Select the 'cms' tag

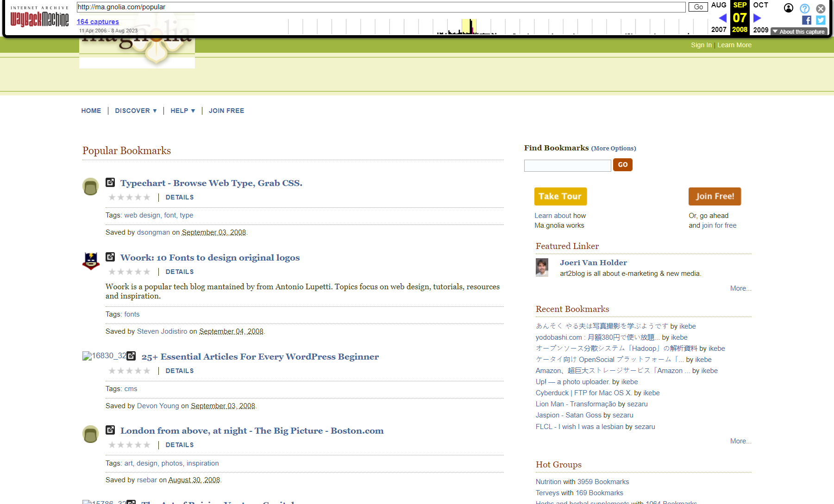131,389
